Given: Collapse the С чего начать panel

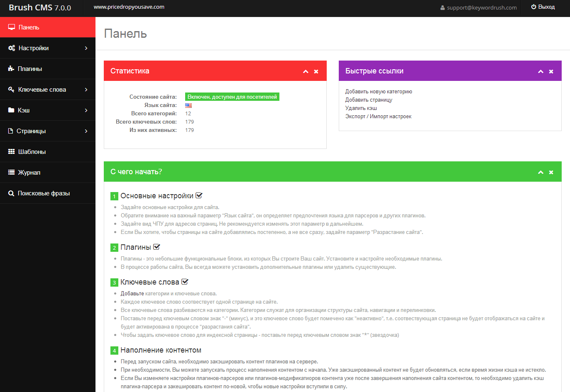Looking at the screenshot, I should tap(541, 172).
